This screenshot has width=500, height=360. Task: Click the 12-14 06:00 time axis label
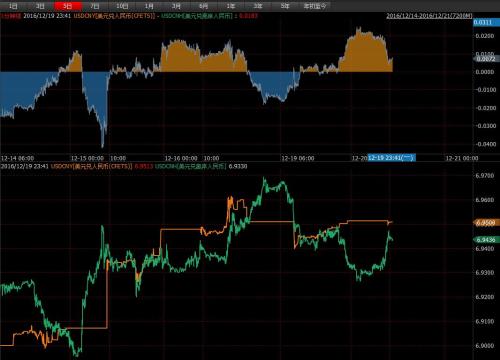pos(17,158)
